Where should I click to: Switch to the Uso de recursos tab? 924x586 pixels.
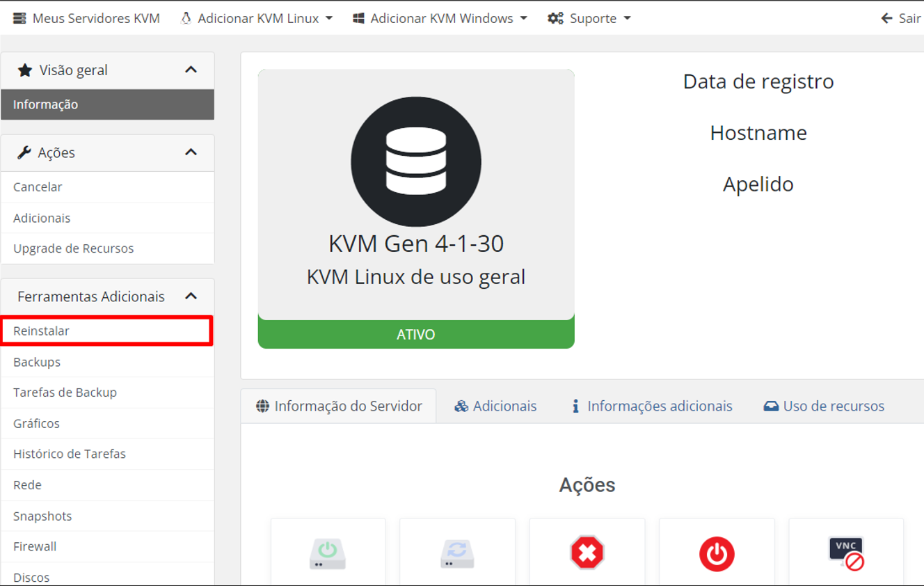coord(824,406)
